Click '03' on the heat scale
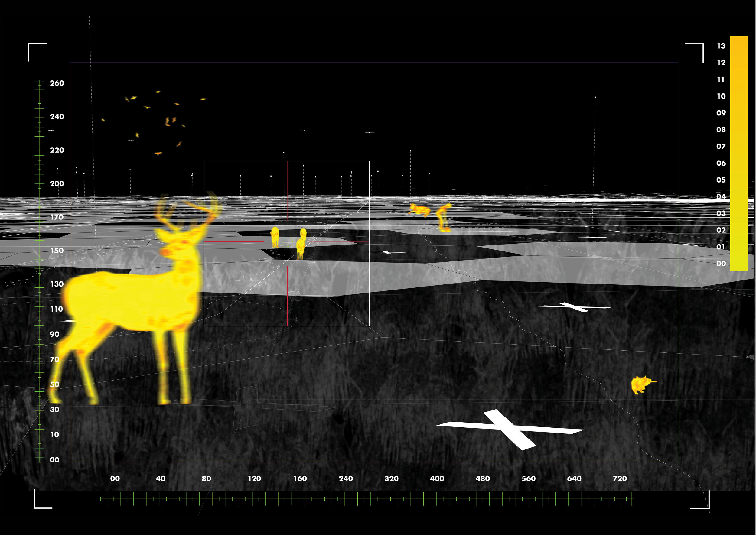Viewport: 756px width, 535px height. [721, 213]
